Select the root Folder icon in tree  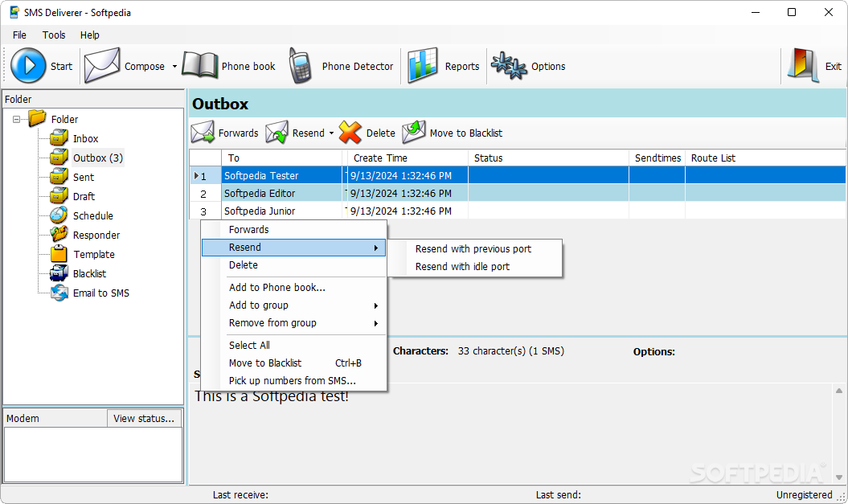37,118
